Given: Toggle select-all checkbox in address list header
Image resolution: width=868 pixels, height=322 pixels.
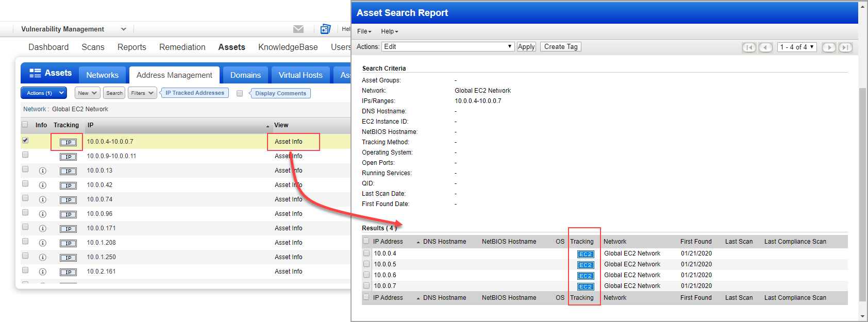Looking at the screenshot, I should pos(25,124).
